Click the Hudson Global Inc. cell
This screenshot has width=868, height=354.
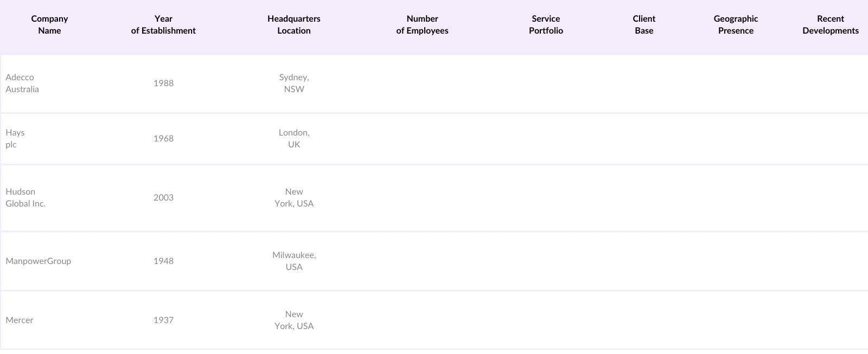pos(25,198)
